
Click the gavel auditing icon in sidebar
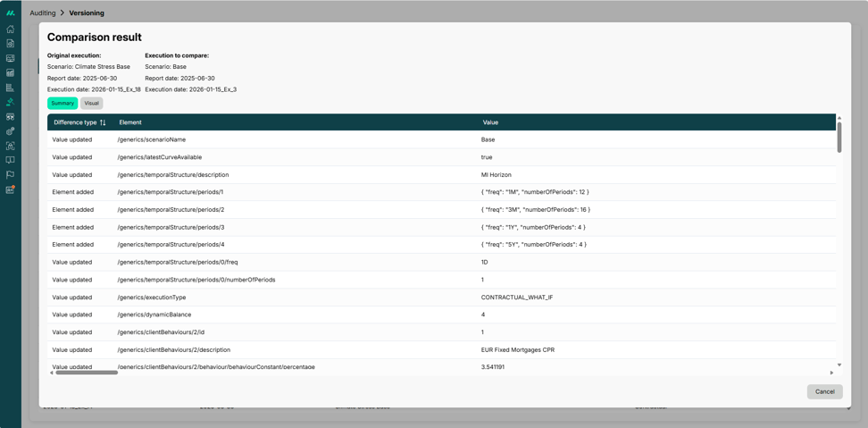[10, 102]
